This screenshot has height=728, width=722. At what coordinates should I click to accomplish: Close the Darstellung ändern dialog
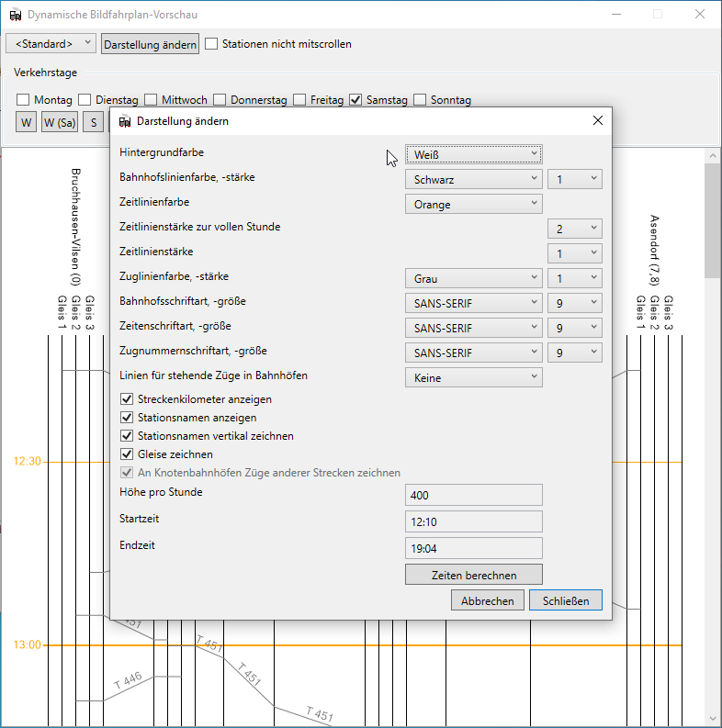point(597,120)
